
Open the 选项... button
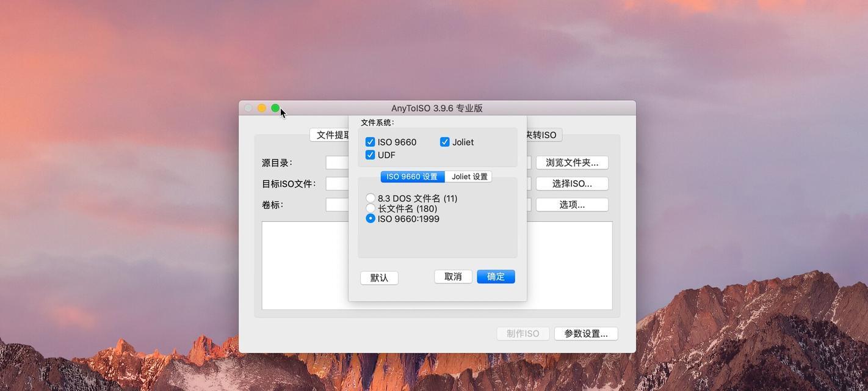[x=572, y=205]
